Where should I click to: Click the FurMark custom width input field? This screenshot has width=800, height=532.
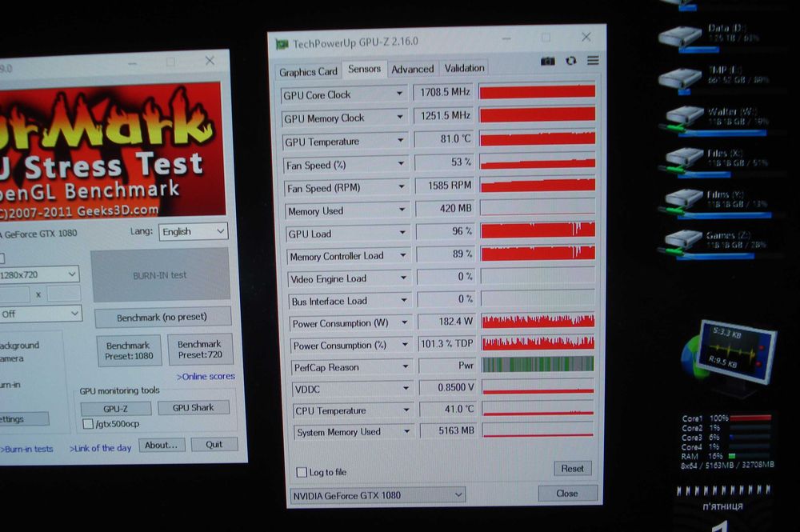coord(14,294)
